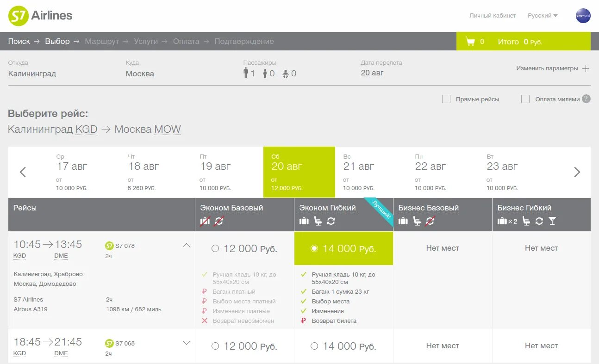Screen dimensions: 599x364
Task: Click the adult passenger icon
Action: tap(246, 73)
